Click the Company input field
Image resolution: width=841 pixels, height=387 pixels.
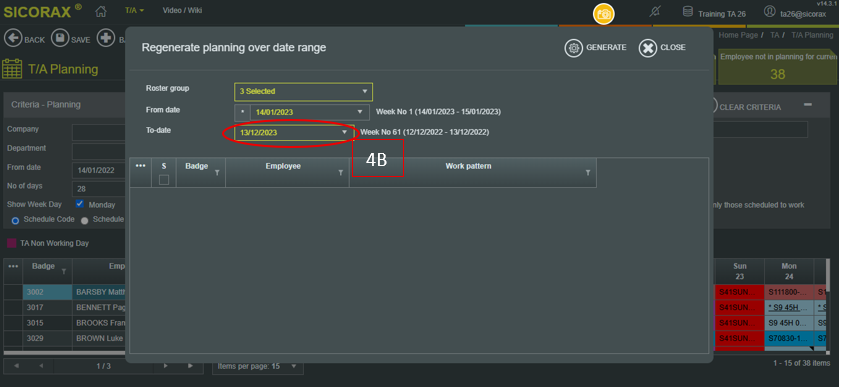click(99, 132)
